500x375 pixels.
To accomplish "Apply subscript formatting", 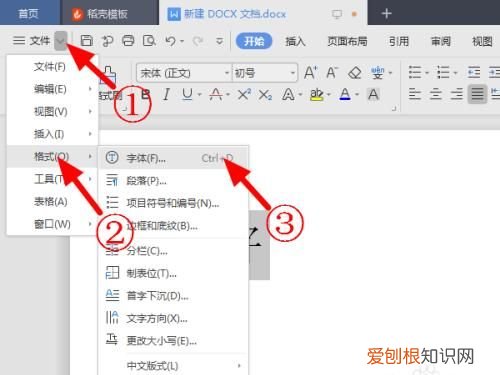I will click(265, 95).
